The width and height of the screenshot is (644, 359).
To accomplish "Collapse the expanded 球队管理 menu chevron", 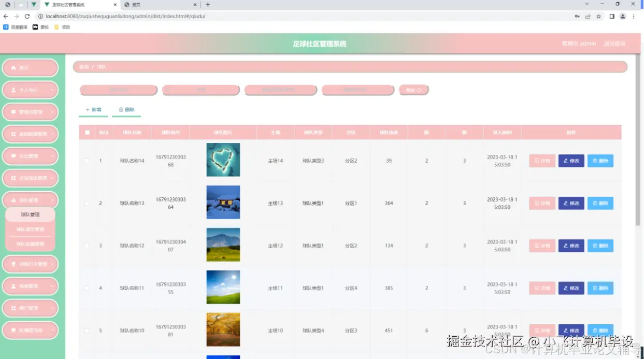I will point(52,200).
